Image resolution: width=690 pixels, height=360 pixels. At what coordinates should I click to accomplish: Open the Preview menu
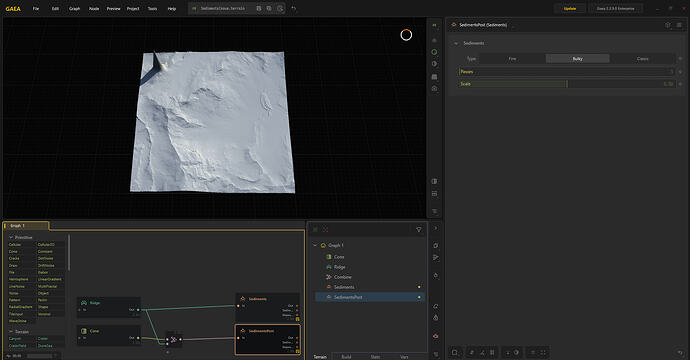(114, 8)
